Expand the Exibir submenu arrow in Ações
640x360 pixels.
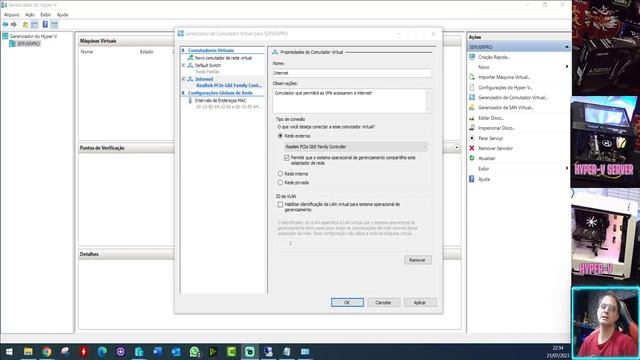coord(567,168)
